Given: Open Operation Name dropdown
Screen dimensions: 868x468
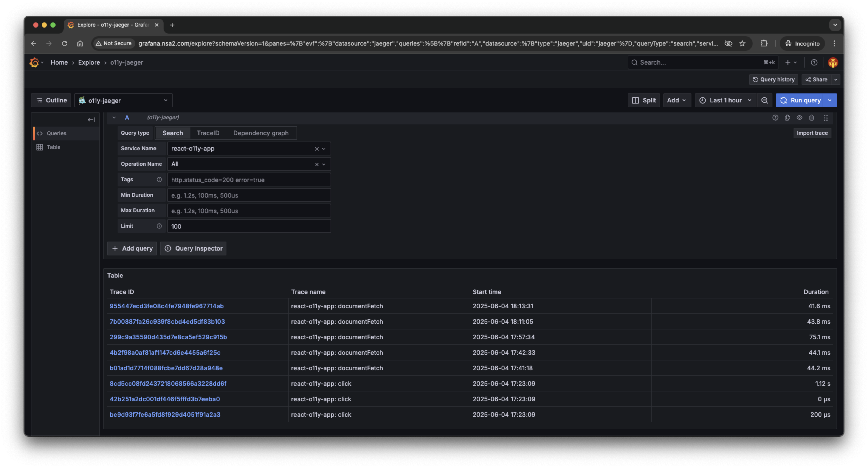Looking at the screenshot, I should click(x=324, y=164).
